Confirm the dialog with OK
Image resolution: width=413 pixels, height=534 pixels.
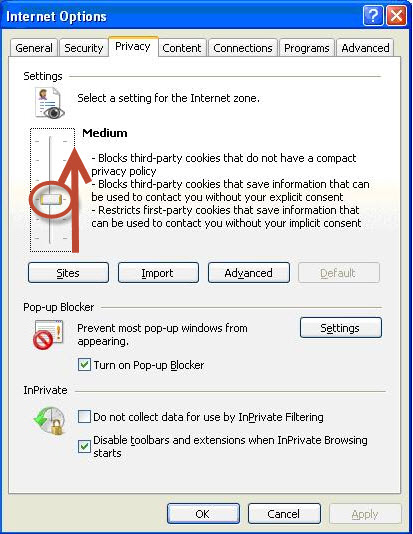pos(203,514)
